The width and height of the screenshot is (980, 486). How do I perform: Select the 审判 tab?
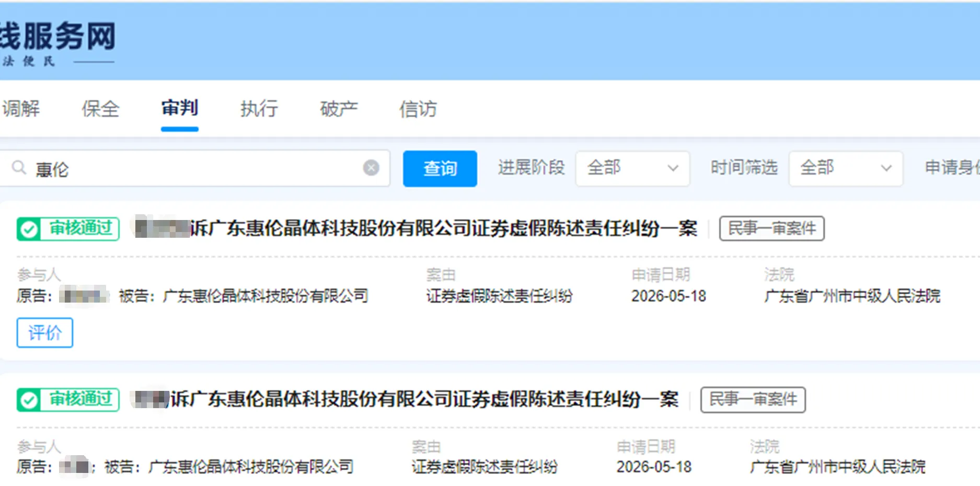pos(180,108)
